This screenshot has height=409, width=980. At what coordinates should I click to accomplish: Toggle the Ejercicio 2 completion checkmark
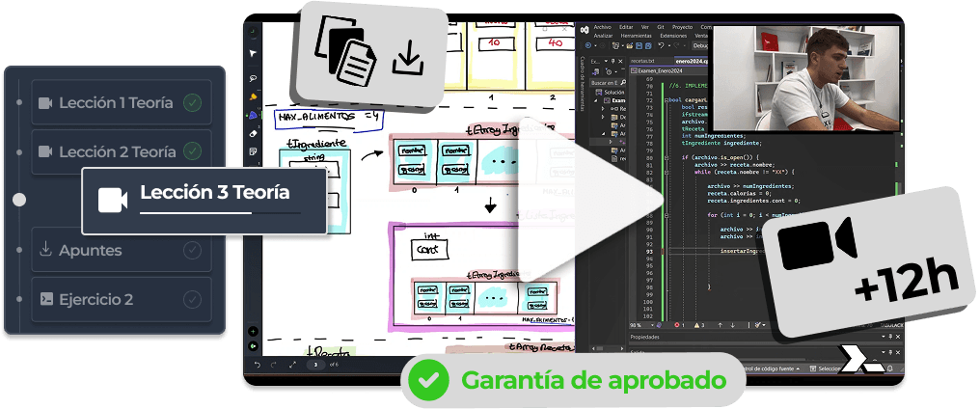tap(193, 299)
